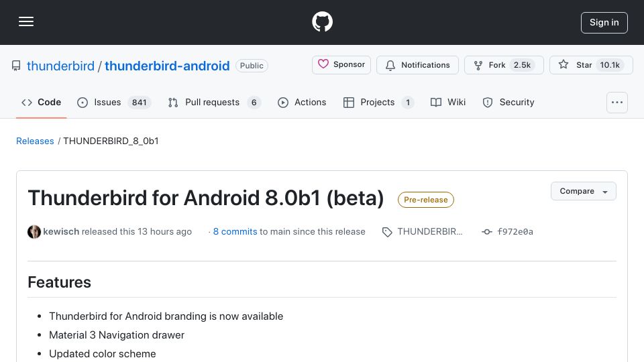Click the star icon
The image size is (644, 362).
[x=563, y=64]
